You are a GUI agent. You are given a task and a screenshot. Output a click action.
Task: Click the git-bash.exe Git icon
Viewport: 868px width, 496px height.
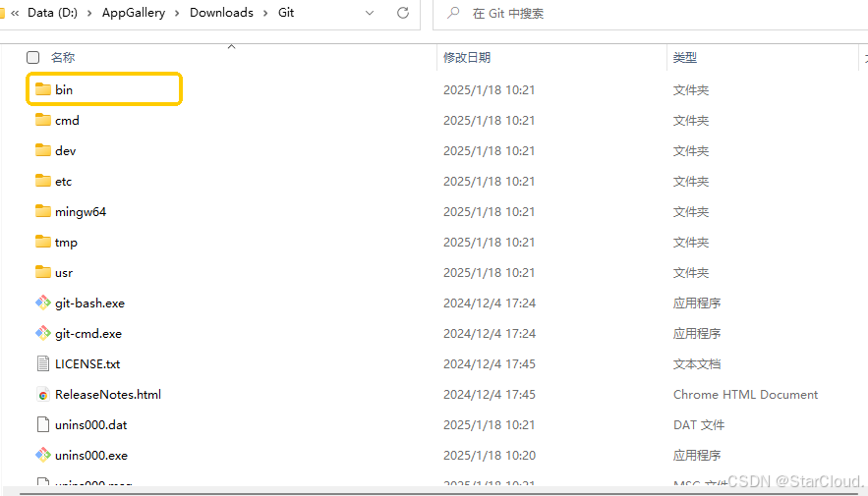pos(42,303)
